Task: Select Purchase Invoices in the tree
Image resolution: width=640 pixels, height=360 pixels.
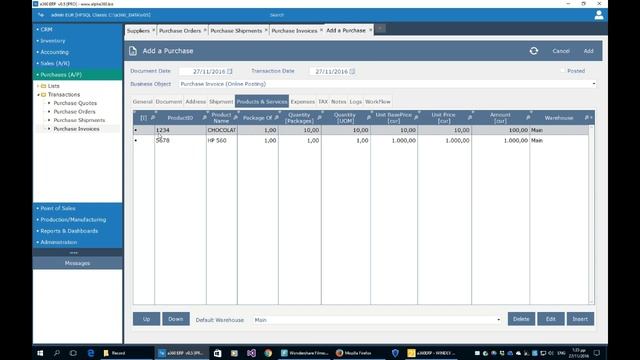Action: (x=76, y=129)
